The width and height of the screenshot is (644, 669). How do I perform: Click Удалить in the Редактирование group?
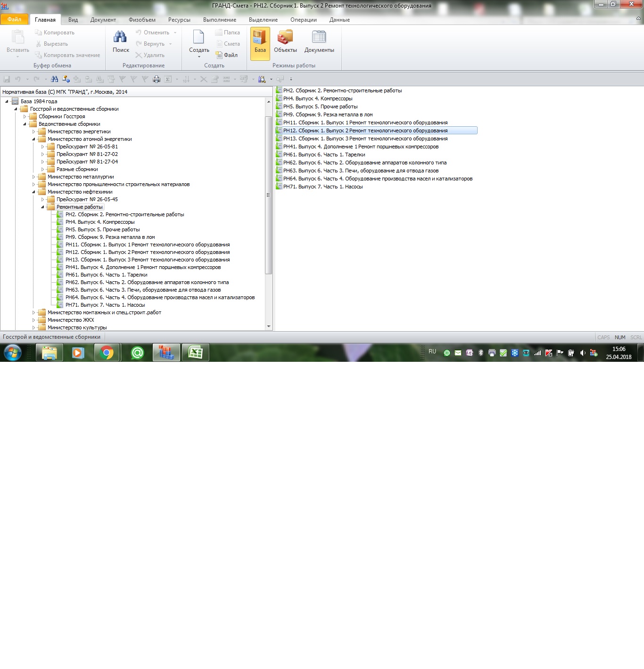[150, 55]
